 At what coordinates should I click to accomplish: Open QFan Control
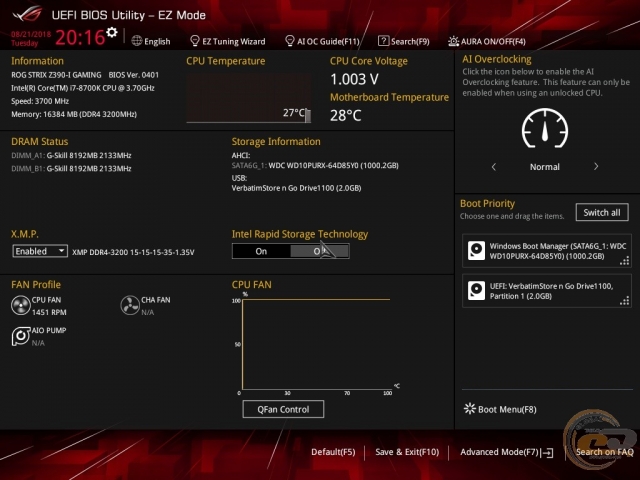coord(283,409)
